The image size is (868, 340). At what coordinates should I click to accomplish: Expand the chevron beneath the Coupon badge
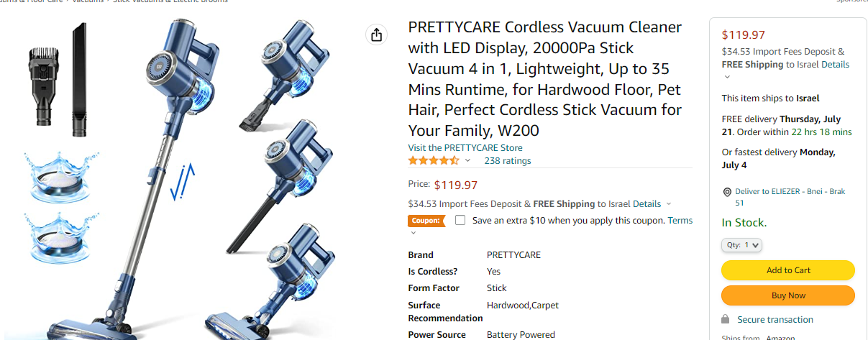413,233
